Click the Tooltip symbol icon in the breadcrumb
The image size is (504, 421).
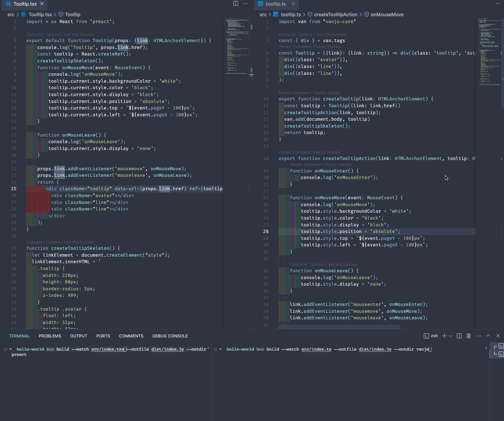coord(61,14)
